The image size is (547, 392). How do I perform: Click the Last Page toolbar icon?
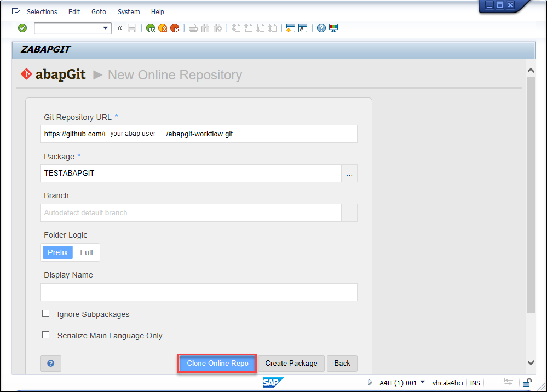tap(273, 28)
